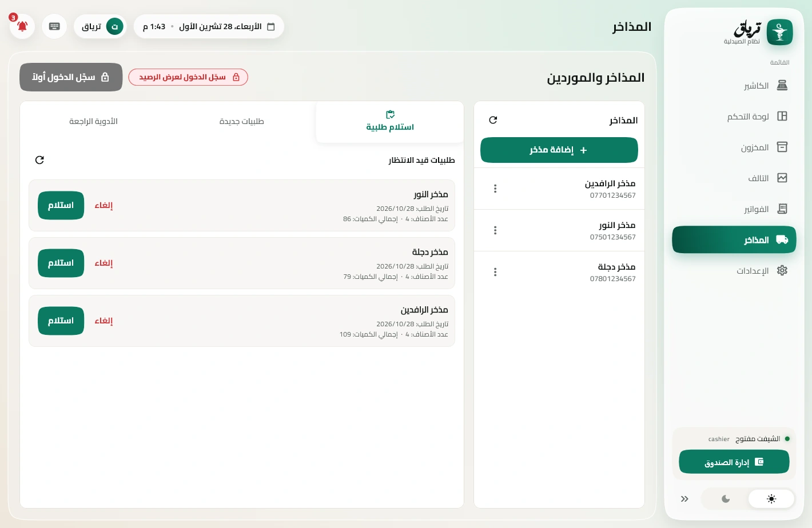Image resolution: width=812 pixels, height=528 pixels.
Task: Switch to الأدوية الراجعة tab
Action: 94,122
